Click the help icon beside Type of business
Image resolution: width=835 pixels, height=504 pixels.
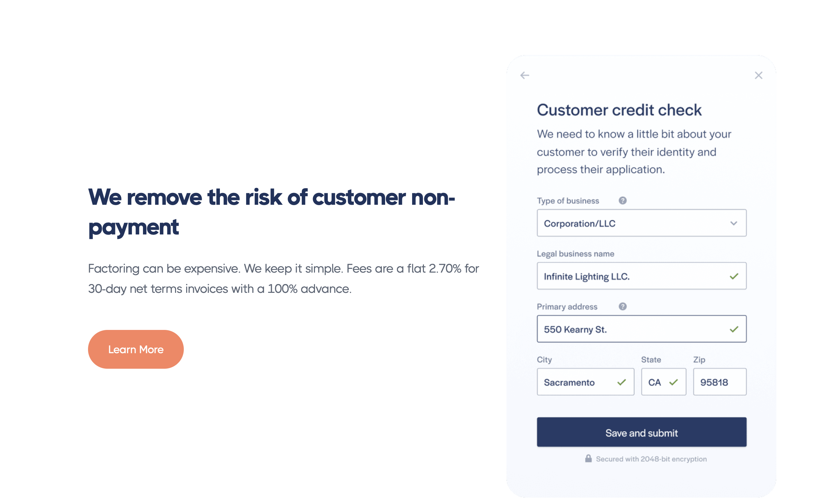tap(623, 201)
